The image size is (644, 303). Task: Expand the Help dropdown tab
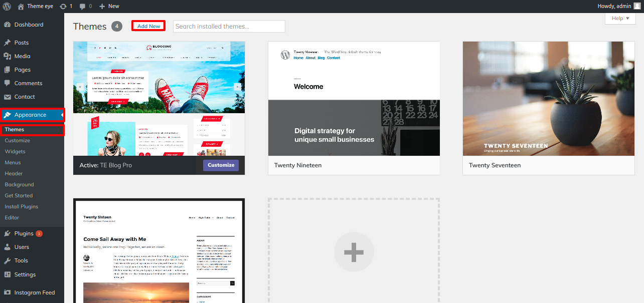pyautogui.click(x=620, y=19)
